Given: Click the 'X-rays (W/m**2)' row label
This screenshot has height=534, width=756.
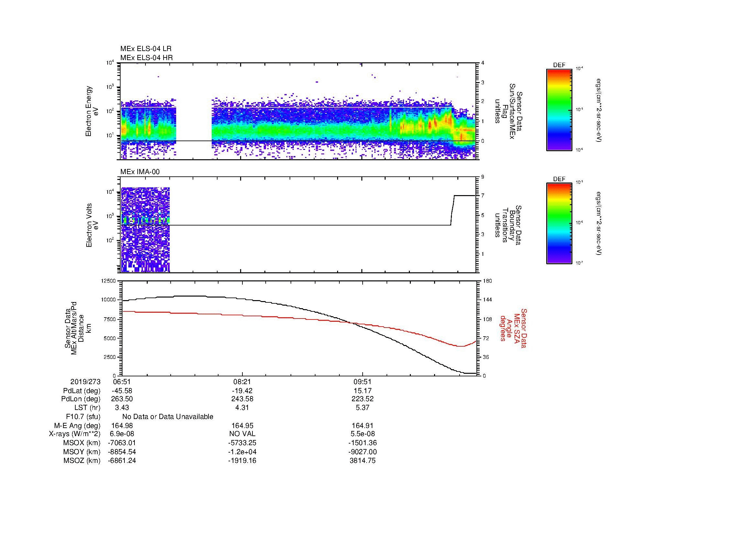Looking at the screenshot, I should pyautogui.click(x=75, y=434).
